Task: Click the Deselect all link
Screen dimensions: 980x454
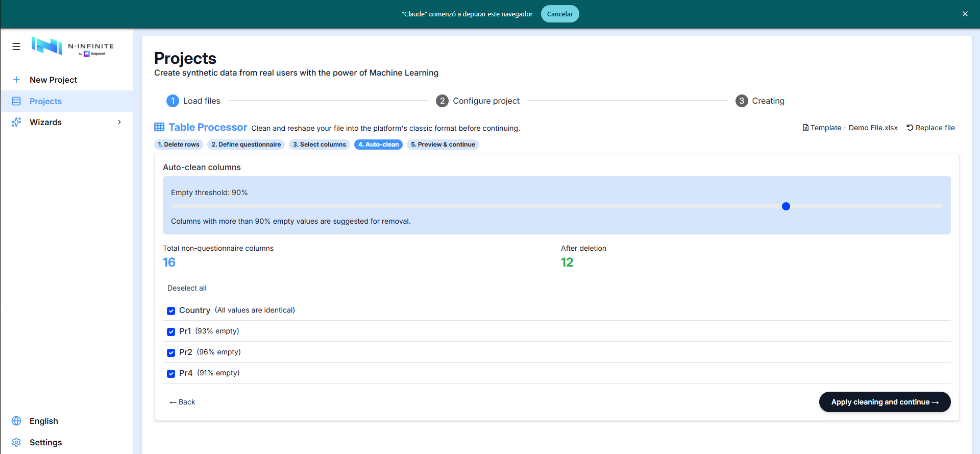Action: (x=187, y=288)
